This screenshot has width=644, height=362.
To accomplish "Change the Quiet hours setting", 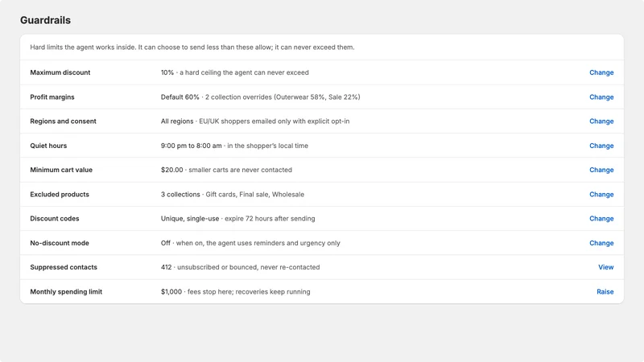I will coord(601,146).
